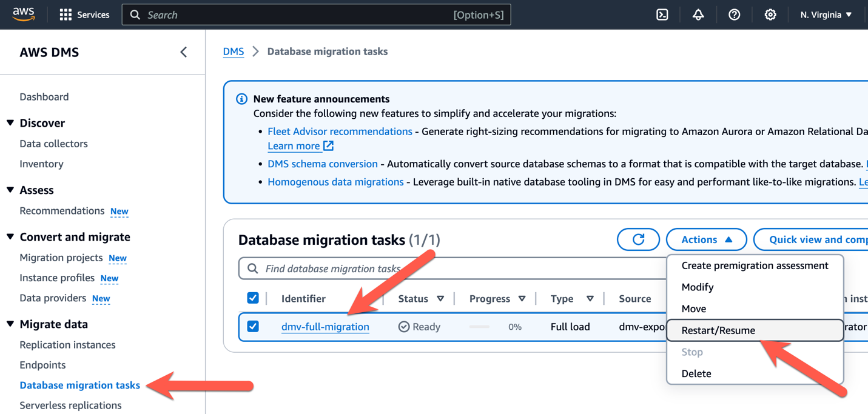
Task: Collapse the Discover sidebar section
Action: 10,122
